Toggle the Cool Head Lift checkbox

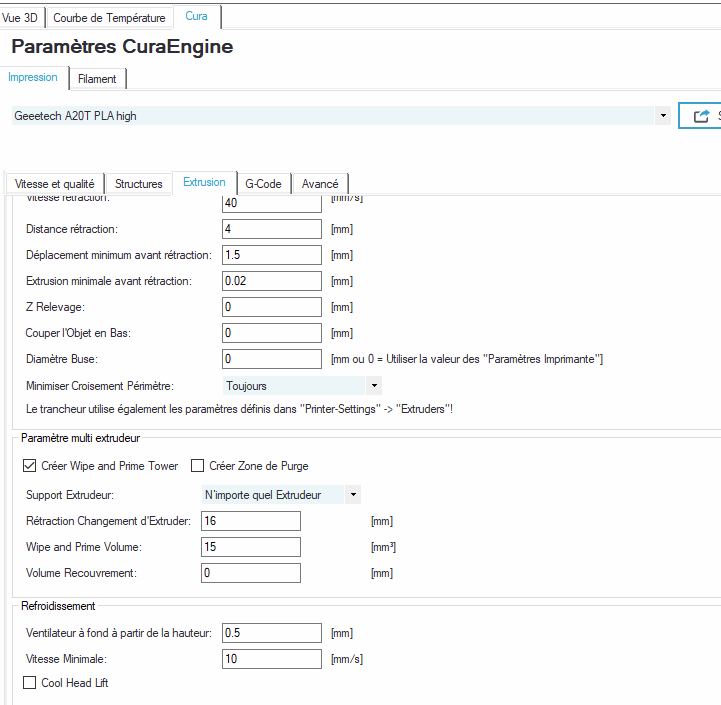tap(30, 683)
